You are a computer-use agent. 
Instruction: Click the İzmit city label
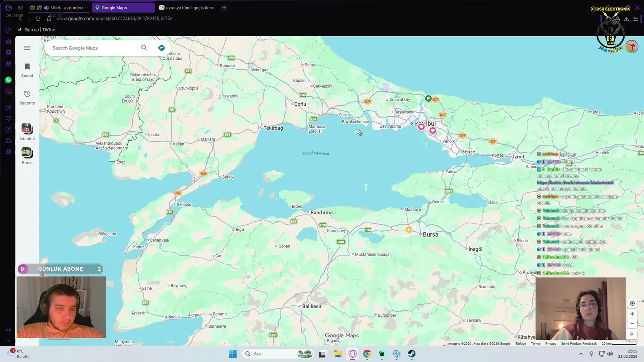519,157
